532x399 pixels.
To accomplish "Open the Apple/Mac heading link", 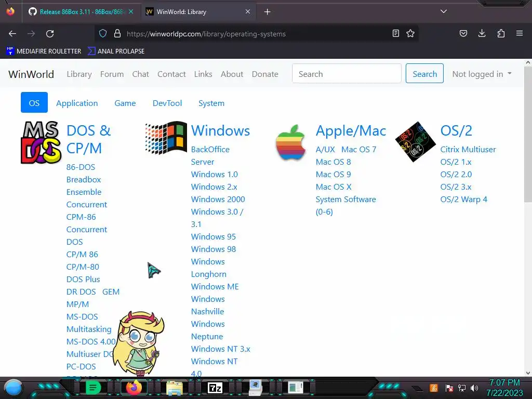I will tap(351, 130).
